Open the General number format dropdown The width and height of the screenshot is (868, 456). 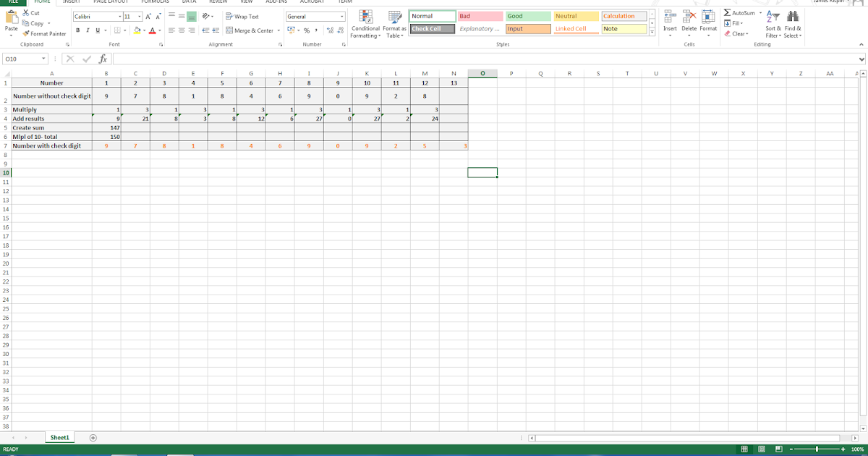[342, 16]
